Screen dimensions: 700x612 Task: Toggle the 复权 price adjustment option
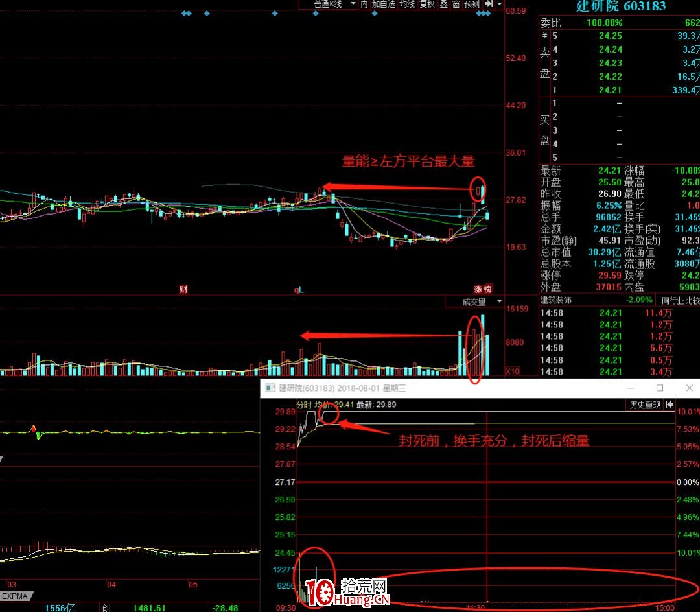coord(426,4)
